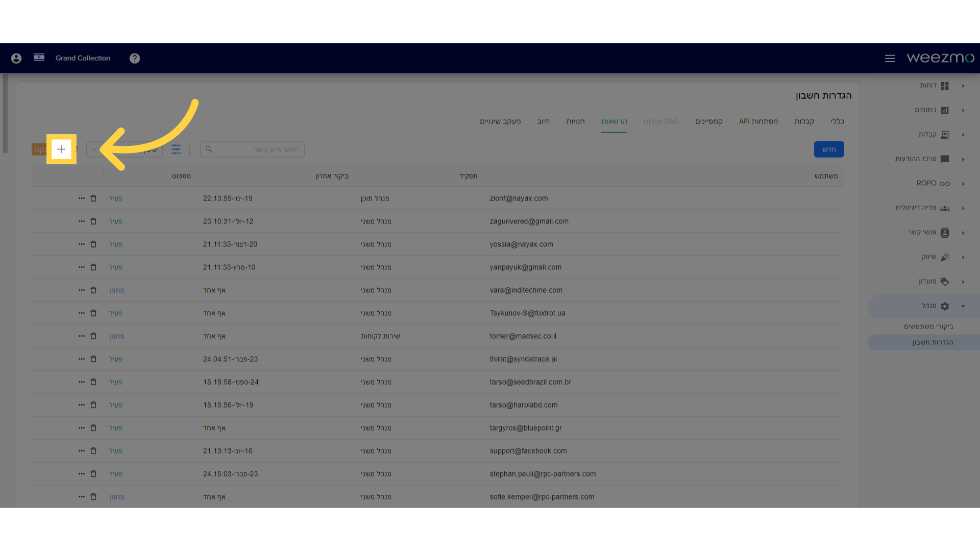Open more options for tarso@harpiabd.com row
The width and height of the screenshot is (980, 551).
pos(82,405)
